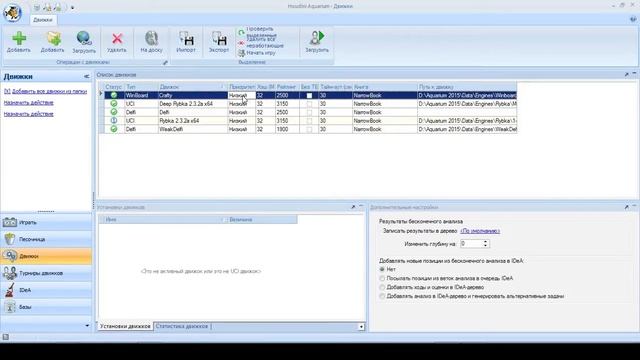This screenshot has height=360, width=640.
Task: Toggle the Без ТБ checkbox in the Delfi 2500 row
Action: click(309, 112)
